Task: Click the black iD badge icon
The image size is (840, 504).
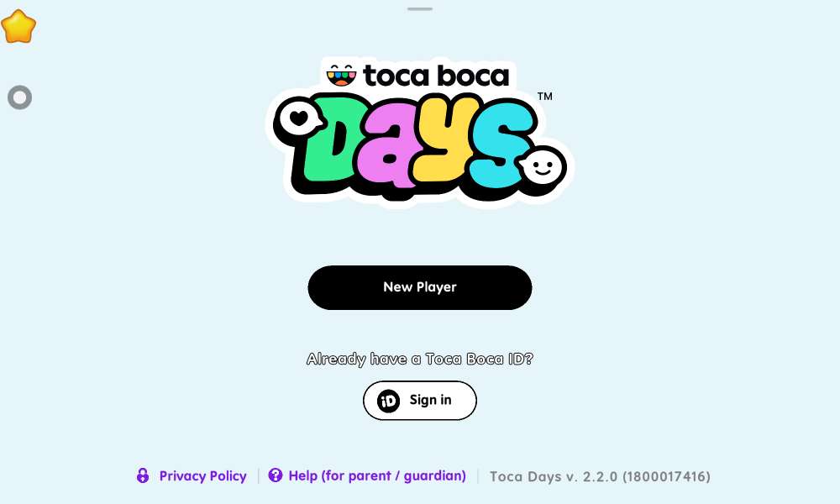Action: coord(388,401)
